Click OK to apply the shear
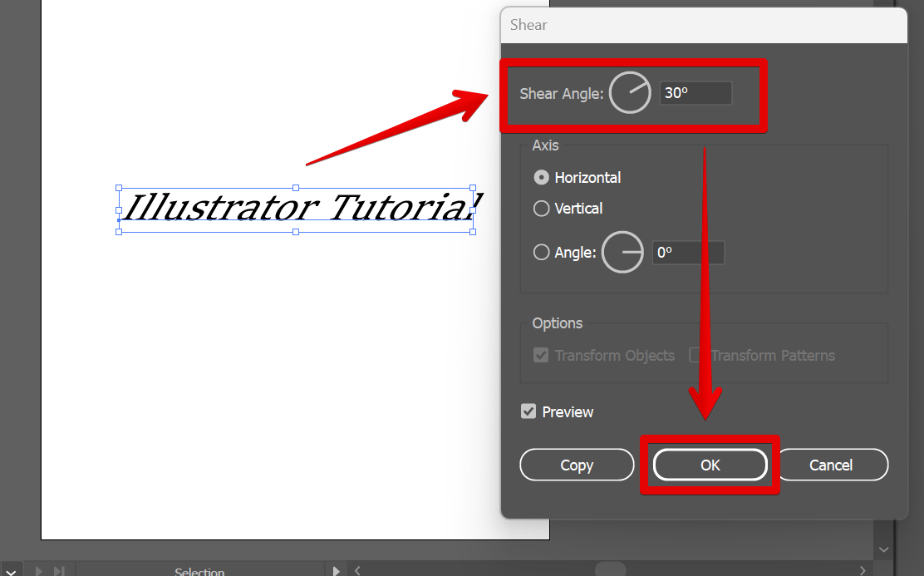This screenshot has width=924, height=576. 710,465
